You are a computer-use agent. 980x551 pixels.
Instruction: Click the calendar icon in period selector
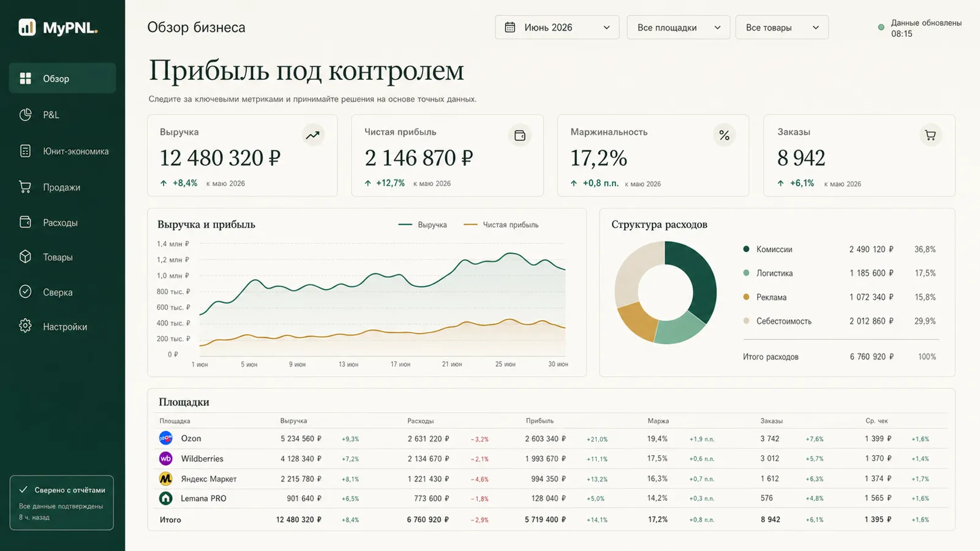510,28
